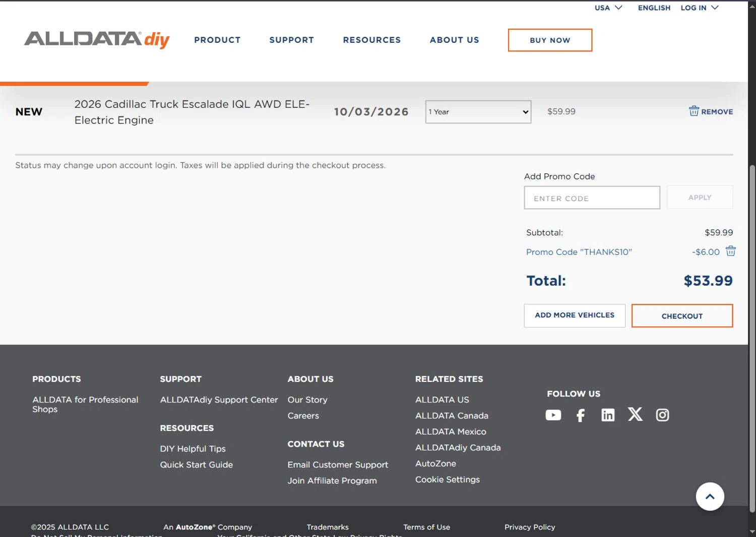Screen dimensions: 756x537
Task: Open ALLDATA for Professional Shops link
Action: [85, 405]
